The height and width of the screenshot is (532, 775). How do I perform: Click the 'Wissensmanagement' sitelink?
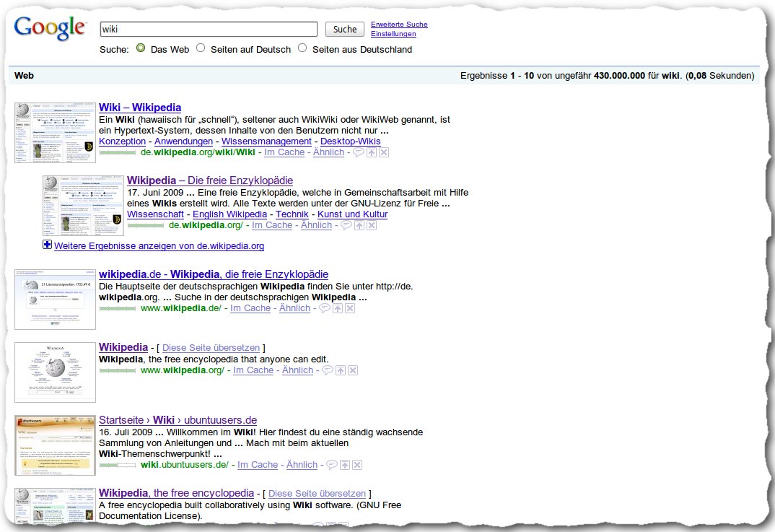pos(266,141)
